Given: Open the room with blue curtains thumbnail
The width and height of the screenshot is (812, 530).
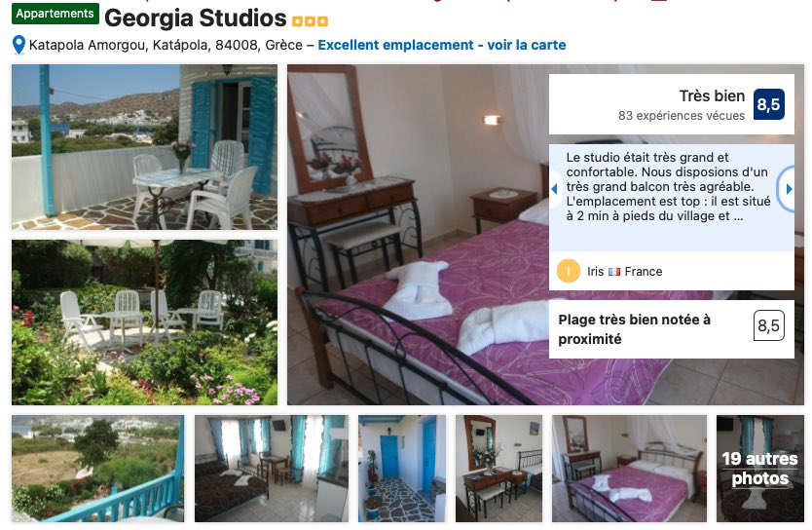Looking at the screenshot, I should tap(272, 469).
